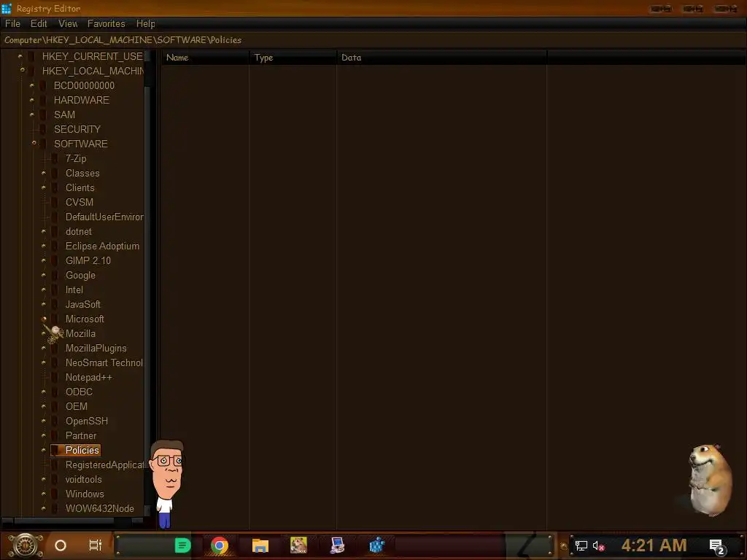Expand the JavaSoft key
This screenshot has height=560, width=747.
click(x=44, y=304)
